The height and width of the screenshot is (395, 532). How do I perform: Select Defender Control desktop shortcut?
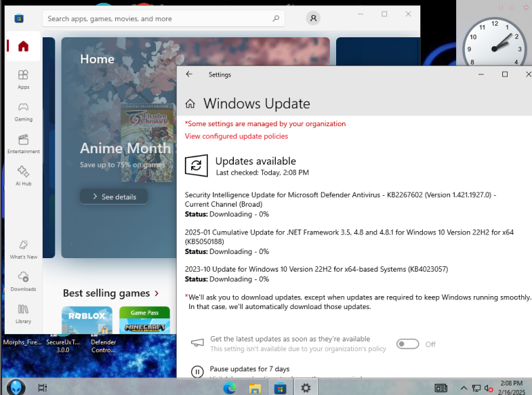[x=104, y=344]
